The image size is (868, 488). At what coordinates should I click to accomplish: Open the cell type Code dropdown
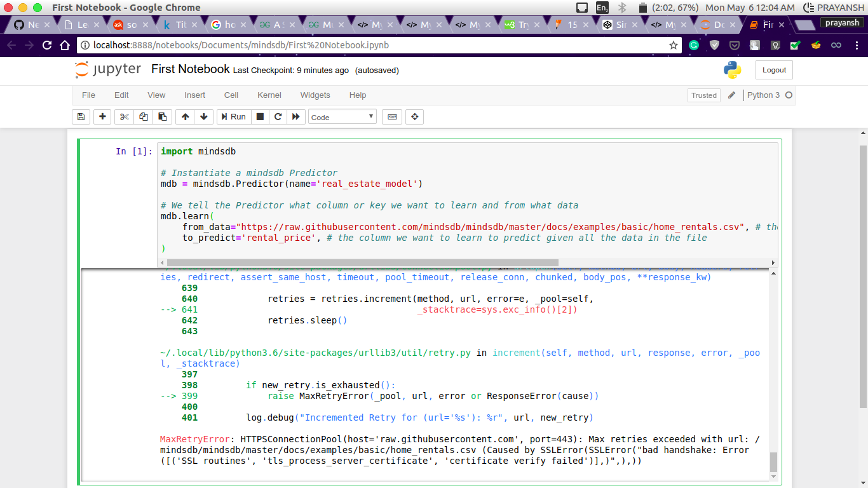(342, 117)
